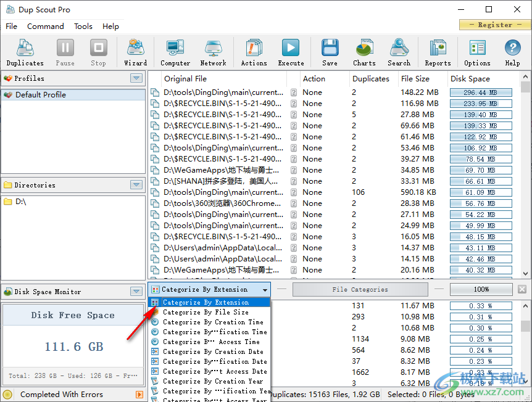Viewport: 532px width, 402px height.
Task: Open the Actions toolbar item
Action: tap(254, 52)
